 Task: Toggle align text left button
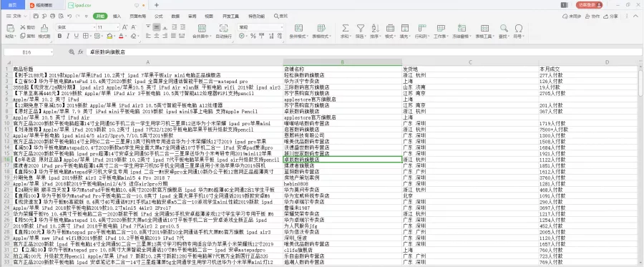pyautogui.click(x=148, y=36)
